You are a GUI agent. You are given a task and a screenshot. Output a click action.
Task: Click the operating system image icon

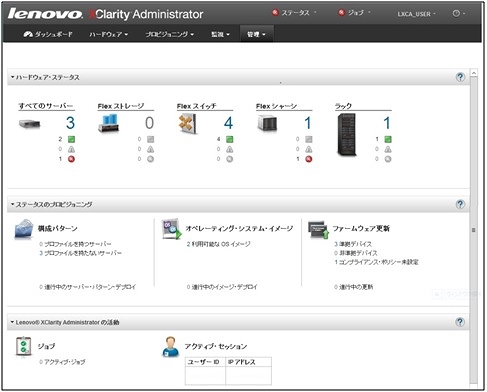(x=172, y=229)
